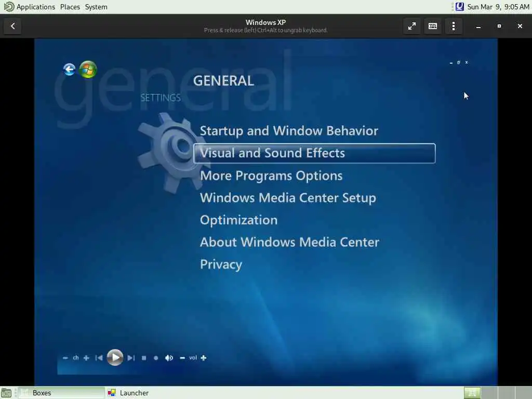Mute audio with the speaker icon

(169, 358)
